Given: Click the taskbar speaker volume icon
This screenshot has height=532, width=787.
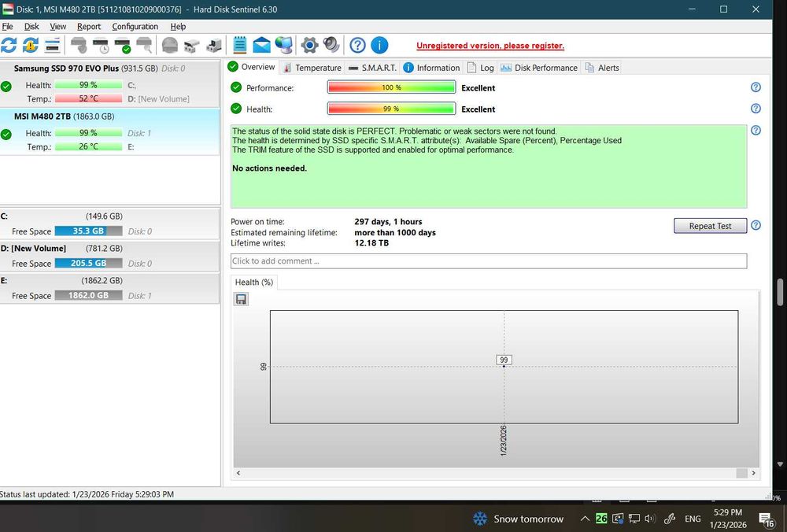Looking at the screenshot, I should (651, 519).
